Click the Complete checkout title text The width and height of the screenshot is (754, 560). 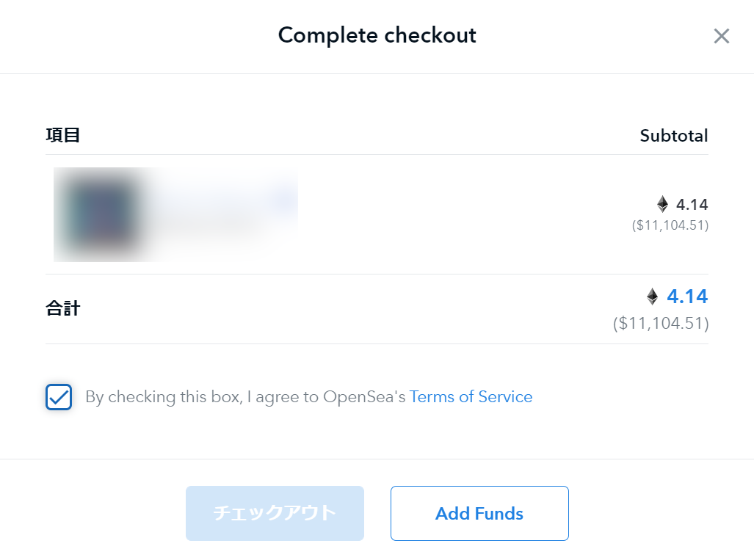coord(377,34)
